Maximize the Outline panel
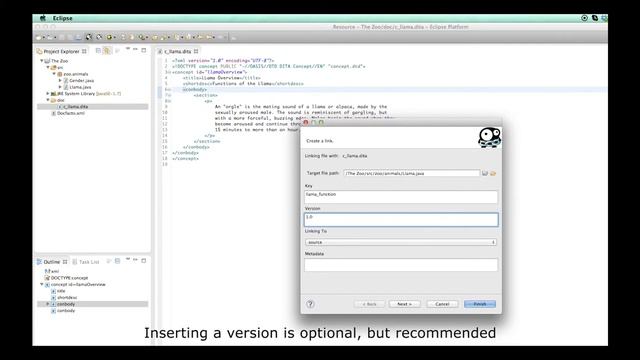This screenshot has height=360, width=640. pos(144,260)
